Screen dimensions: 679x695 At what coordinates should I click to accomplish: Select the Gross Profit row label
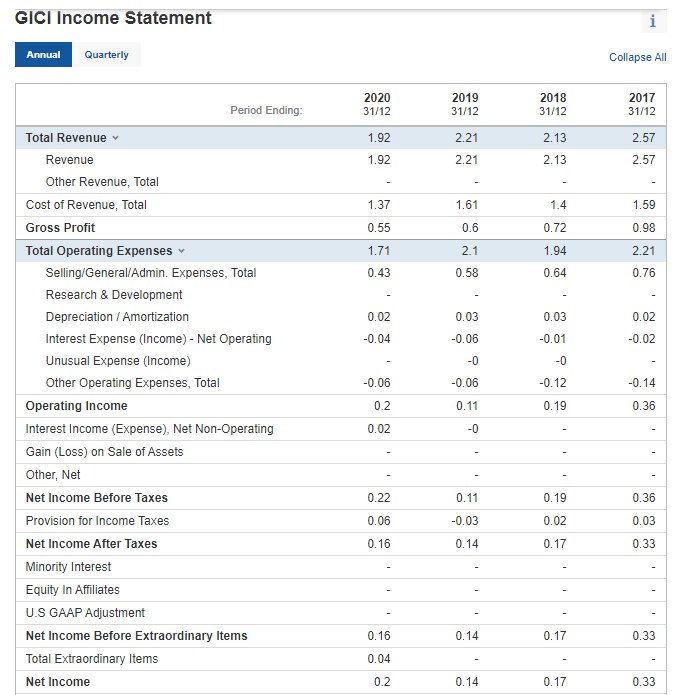(x=60, y=228)
